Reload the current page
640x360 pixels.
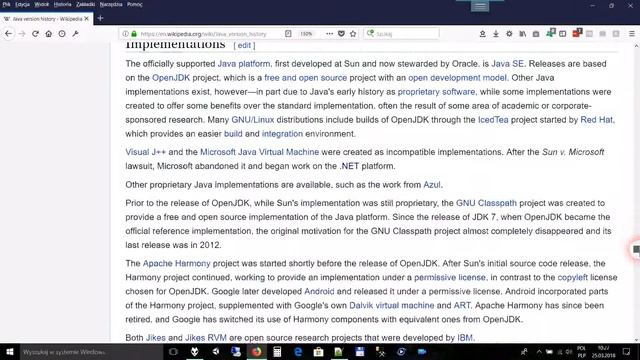pos(35,33)
